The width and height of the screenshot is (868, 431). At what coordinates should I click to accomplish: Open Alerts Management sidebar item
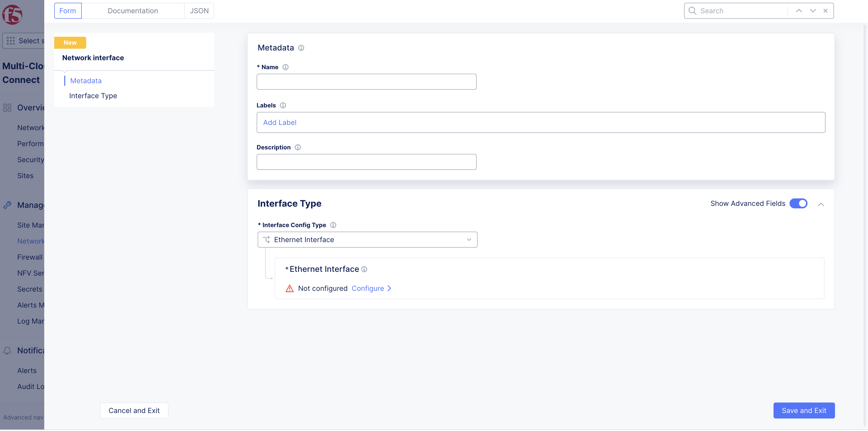point(31,305)
